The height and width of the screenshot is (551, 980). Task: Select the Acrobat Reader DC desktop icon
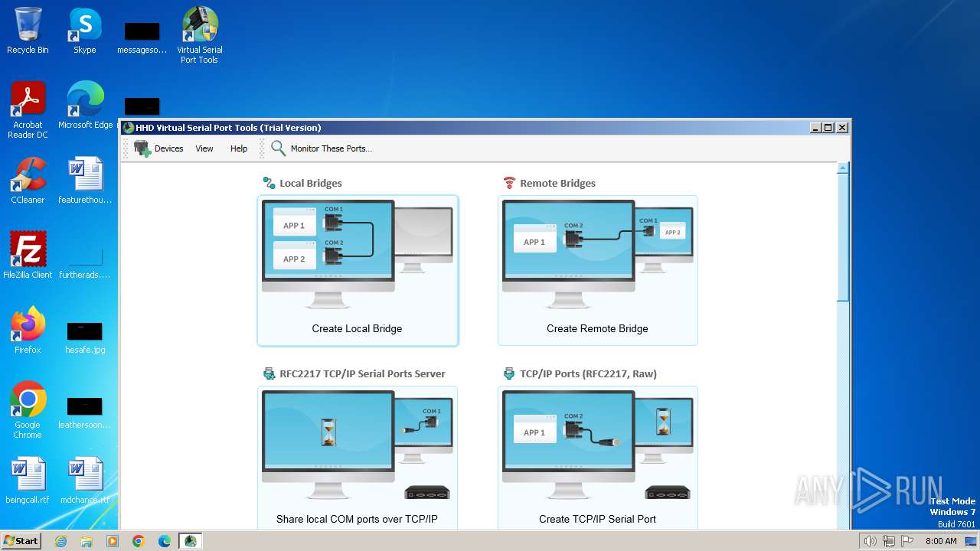click(x=28, y=110)
